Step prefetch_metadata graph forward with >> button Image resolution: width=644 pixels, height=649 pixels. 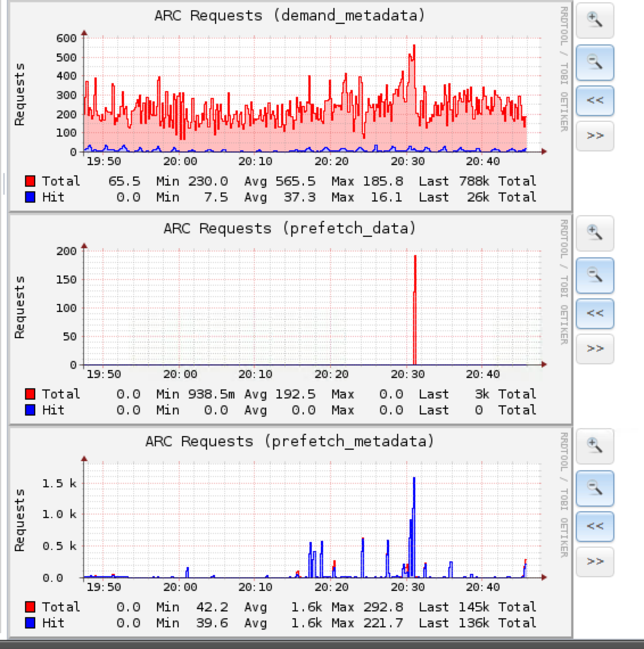click(595, 562)
